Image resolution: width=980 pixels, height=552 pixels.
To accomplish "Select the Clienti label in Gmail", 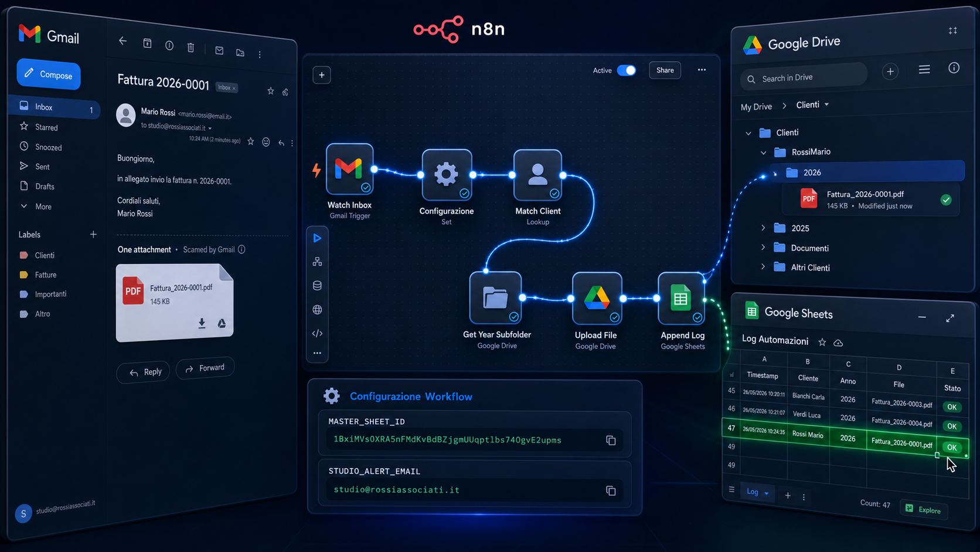I will (x=45, y=255).
